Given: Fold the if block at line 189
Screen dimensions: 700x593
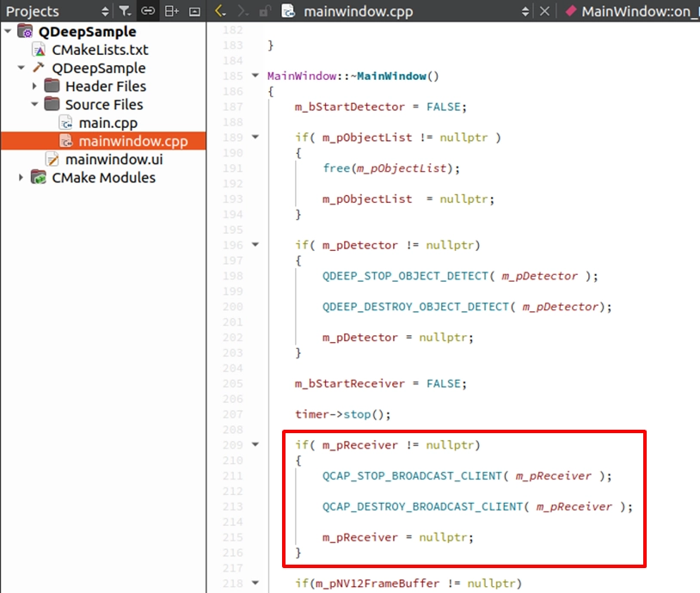Looking at the screenshot, I should pyautogui.click(x=255, y=137).
